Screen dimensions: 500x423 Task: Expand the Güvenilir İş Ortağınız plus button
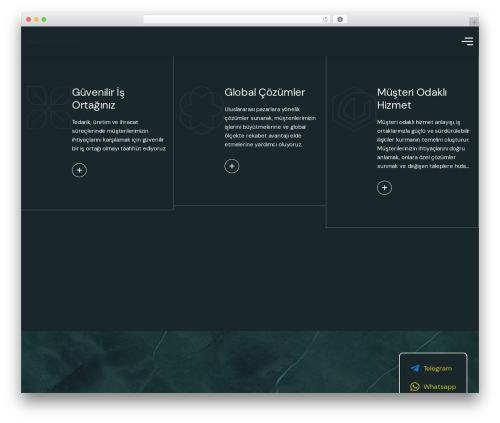point(79,170)
